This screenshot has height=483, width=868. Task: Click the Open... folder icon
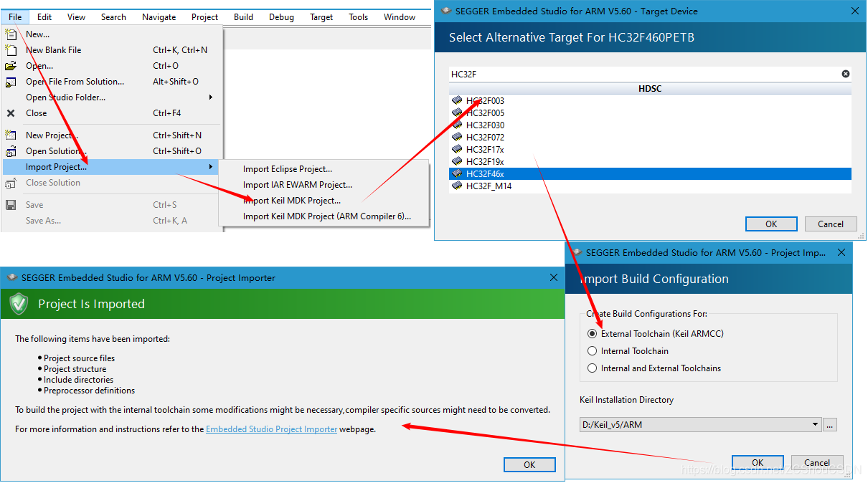click(11, 66)
